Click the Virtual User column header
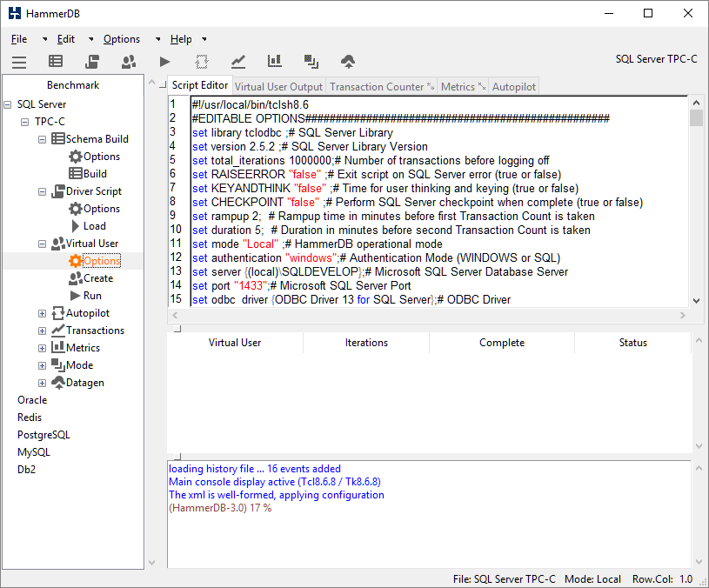Viewport: 709px width, 588px height. (235, 343)
